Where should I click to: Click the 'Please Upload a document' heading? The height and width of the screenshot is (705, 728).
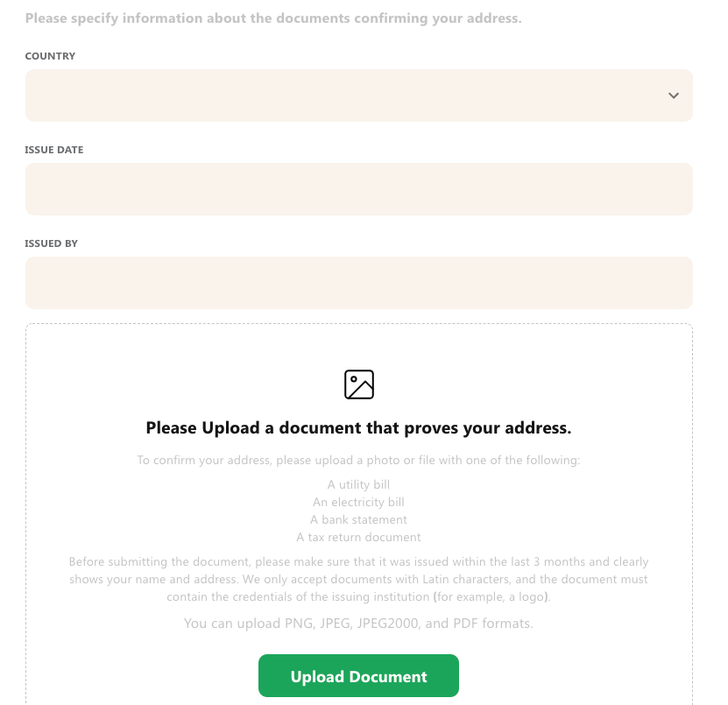(358, 428)
